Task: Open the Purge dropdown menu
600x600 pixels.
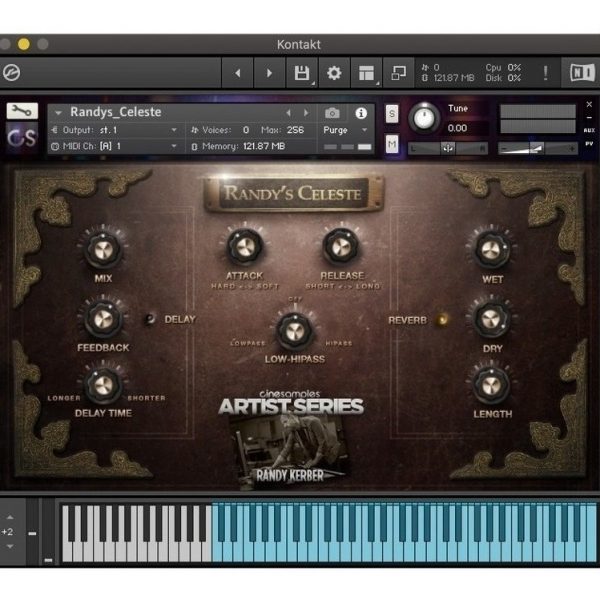Action: pyautogui.click(x=345, y=130)
